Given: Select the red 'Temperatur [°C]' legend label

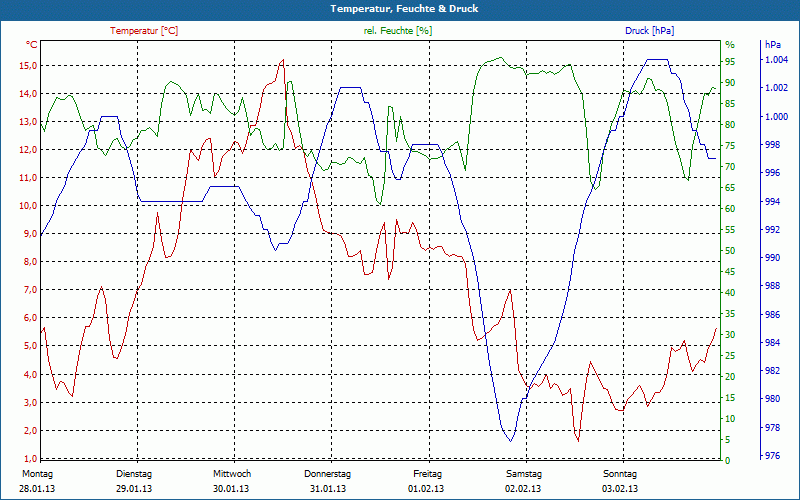Looking at the screenshot, I should coord(144,31).
